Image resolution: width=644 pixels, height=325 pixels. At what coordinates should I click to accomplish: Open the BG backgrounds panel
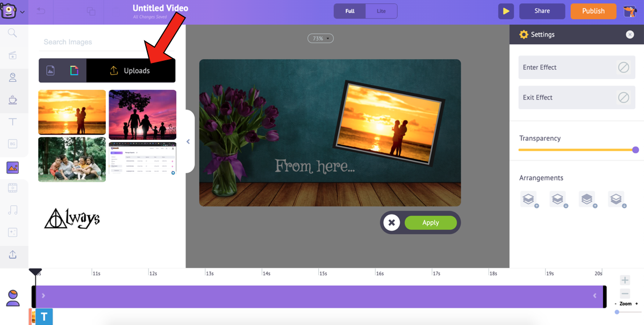[12, 144]
